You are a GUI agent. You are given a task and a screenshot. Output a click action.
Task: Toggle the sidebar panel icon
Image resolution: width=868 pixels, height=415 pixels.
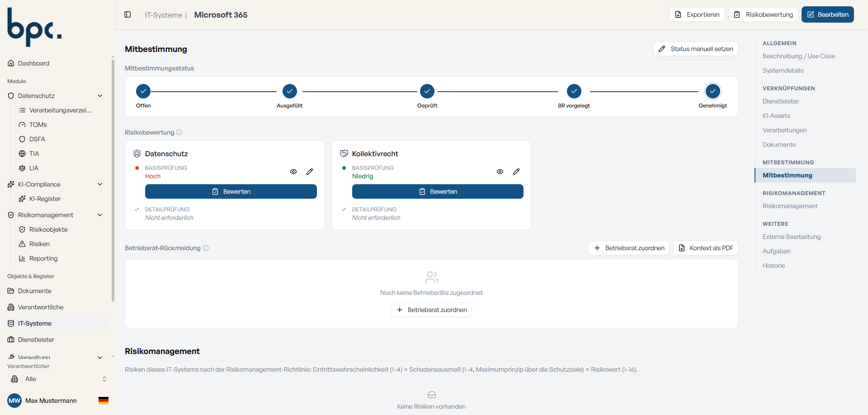point(127,15)
